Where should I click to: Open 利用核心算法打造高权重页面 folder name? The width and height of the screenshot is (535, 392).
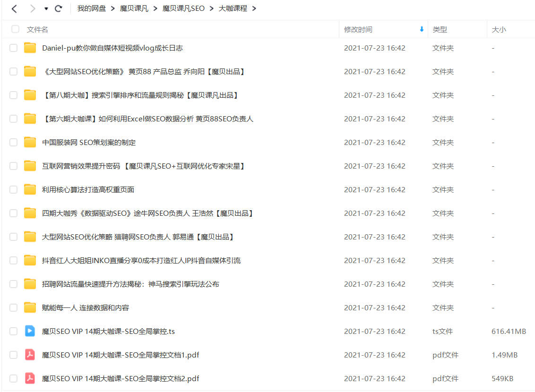[x=88, y=189]
